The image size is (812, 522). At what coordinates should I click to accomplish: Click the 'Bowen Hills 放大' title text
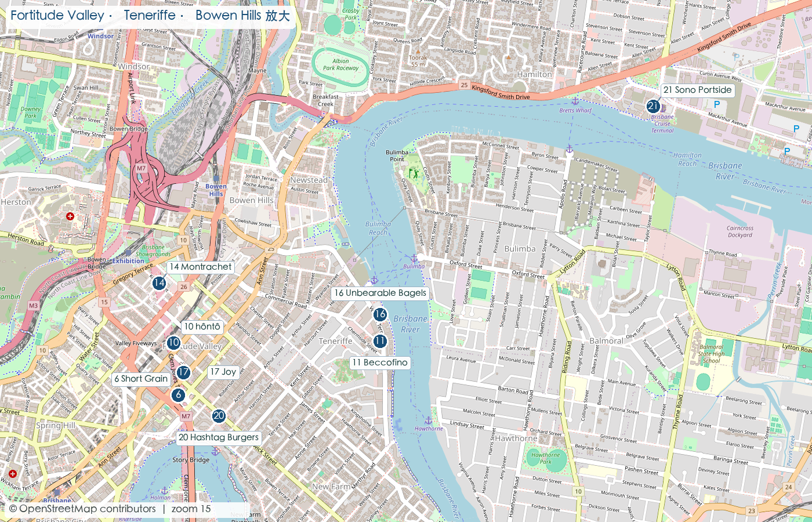click(242, 16)
